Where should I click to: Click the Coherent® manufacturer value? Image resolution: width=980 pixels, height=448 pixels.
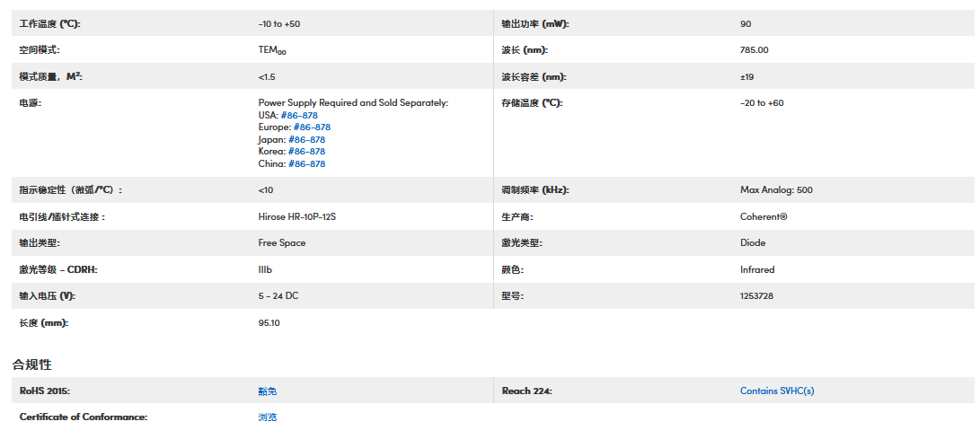tap(764, 216)
